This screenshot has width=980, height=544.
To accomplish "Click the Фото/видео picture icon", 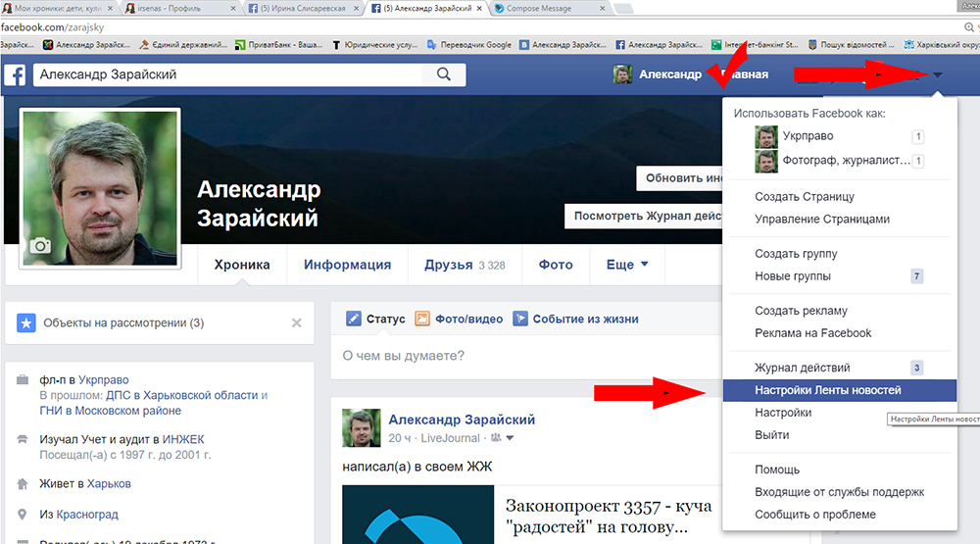I will (422, 319).
